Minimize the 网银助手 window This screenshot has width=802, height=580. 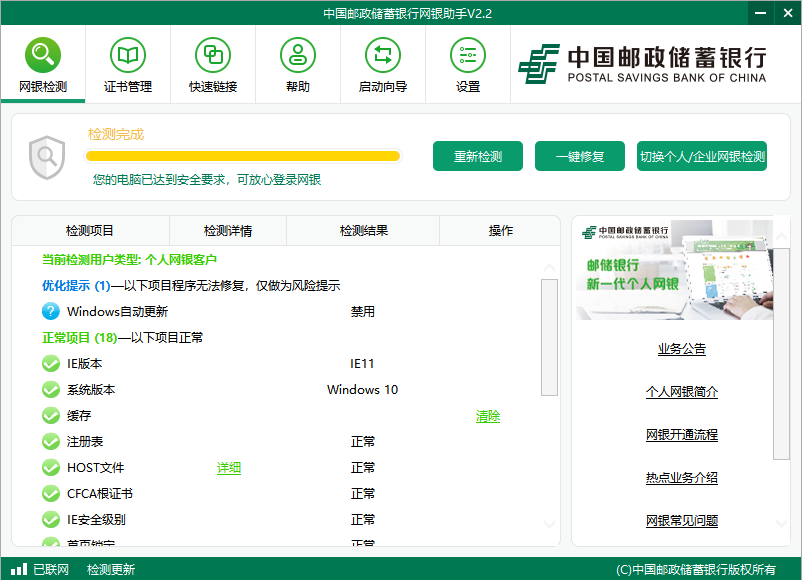point(761,13)
